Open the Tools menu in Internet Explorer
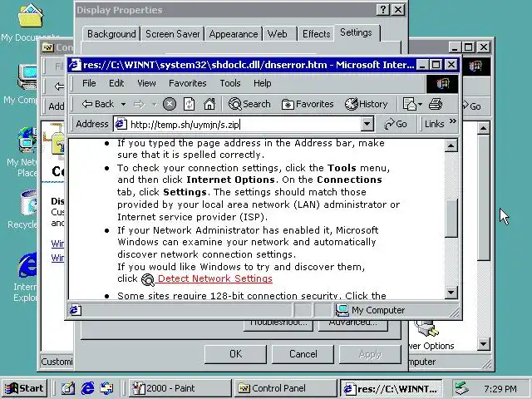The image size is (532, 399). pyautogui.click(x=230, y=83)
